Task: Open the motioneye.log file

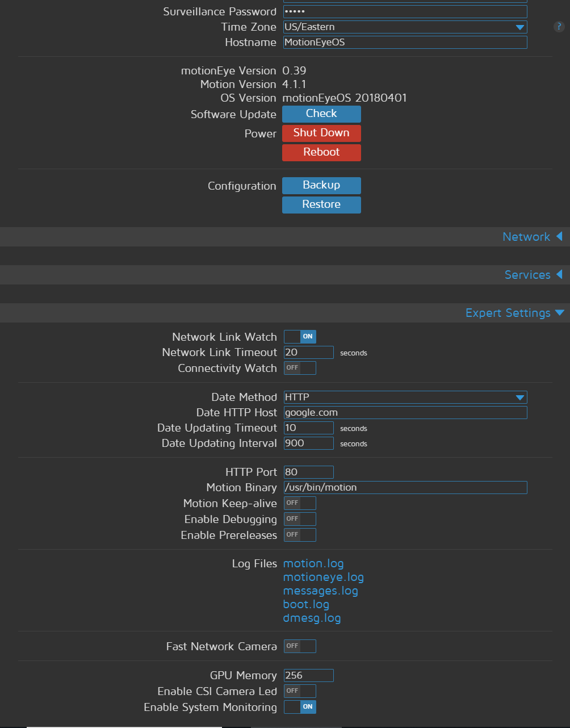Action: pos(323,577)
